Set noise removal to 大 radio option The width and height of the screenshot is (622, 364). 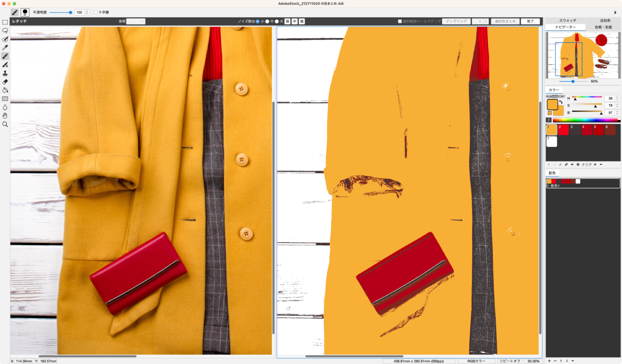pos(277,21)
